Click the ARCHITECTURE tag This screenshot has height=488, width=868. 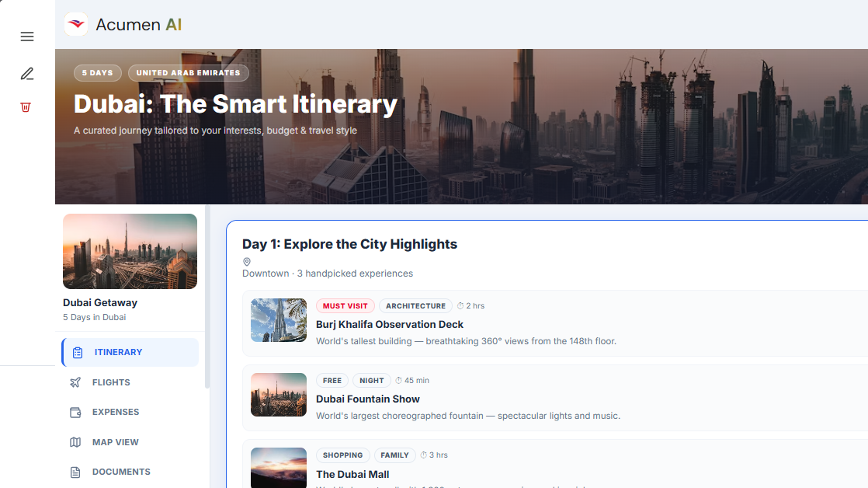(415, 305)
